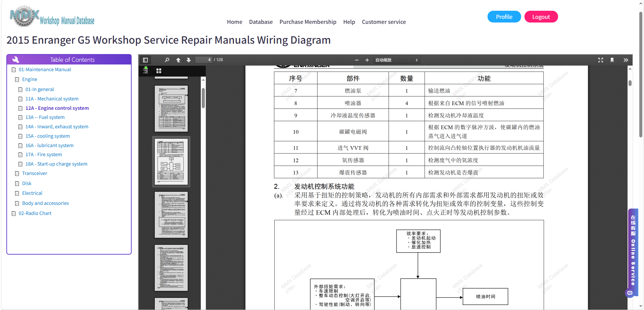Go to previous PDF page arrow
This screenshot has height=310, width=644.
tap(178, 60)
